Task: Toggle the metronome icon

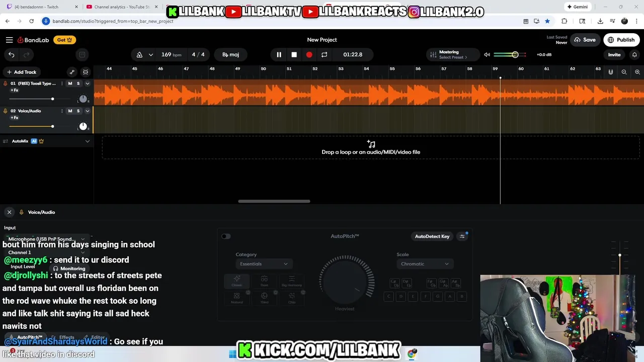Action: coord(139,54)
